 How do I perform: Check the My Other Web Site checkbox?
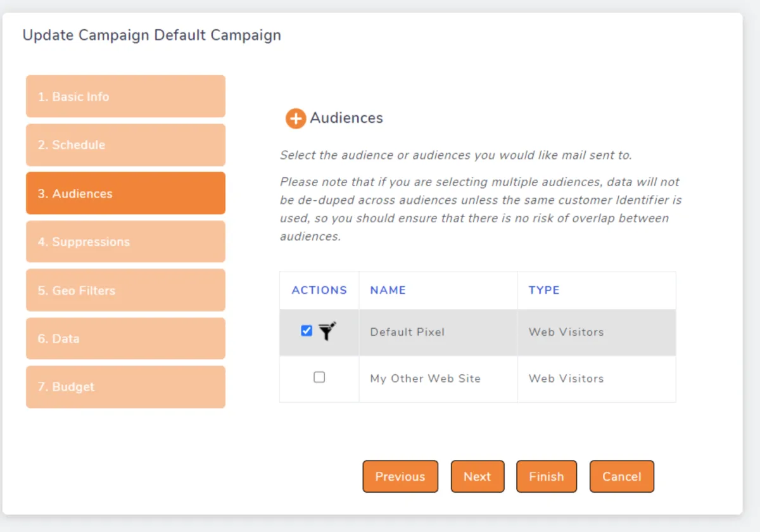click(319, 377)
